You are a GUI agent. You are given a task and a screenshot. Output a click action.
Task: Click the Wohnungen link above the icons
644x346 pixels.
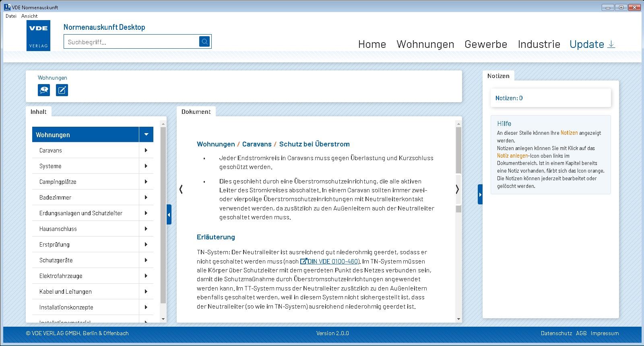(52, 78)
